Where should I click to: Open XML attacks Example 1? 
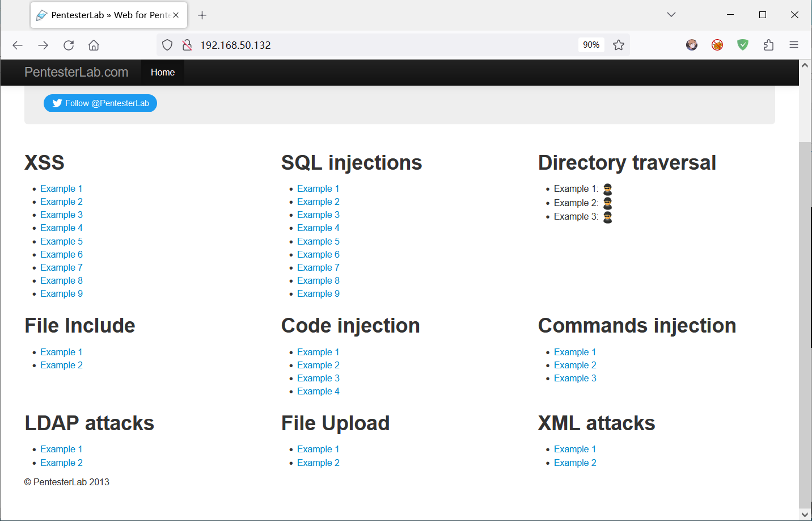click(x=575, y=449)
